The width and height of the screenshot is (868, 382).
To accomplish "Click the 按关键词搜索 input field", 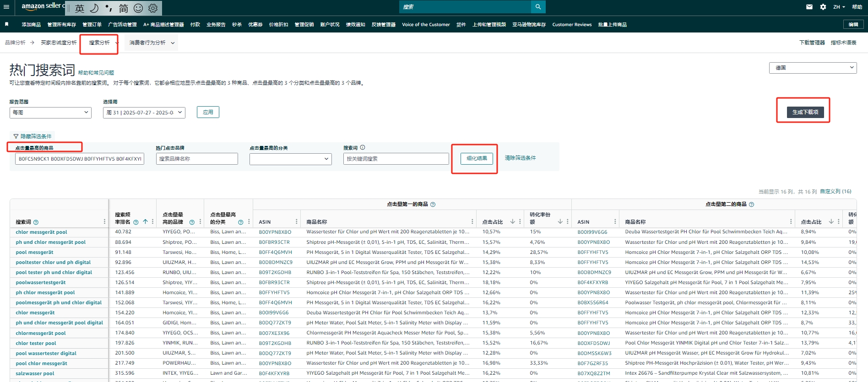I will (396, 159).
